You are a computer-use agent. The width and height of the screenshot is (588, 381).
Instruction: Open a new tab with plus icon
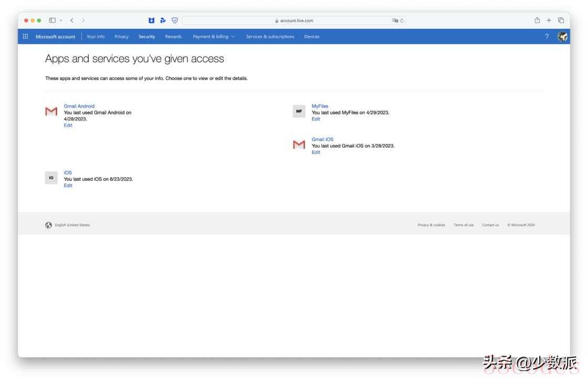click(549, 20)
